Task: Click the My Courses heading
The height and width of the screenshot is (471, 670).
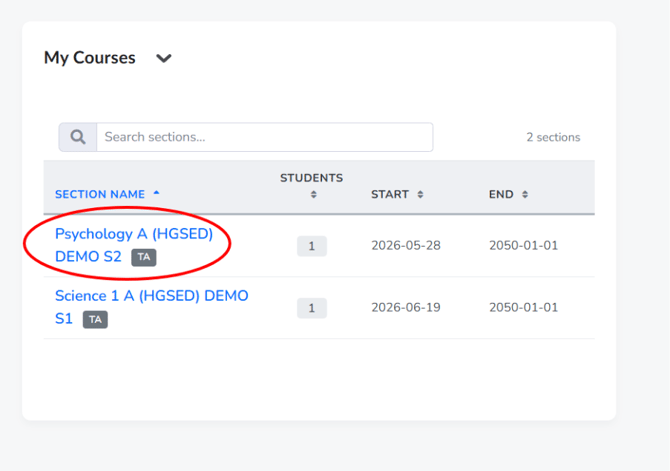Action: coord(90,58)
